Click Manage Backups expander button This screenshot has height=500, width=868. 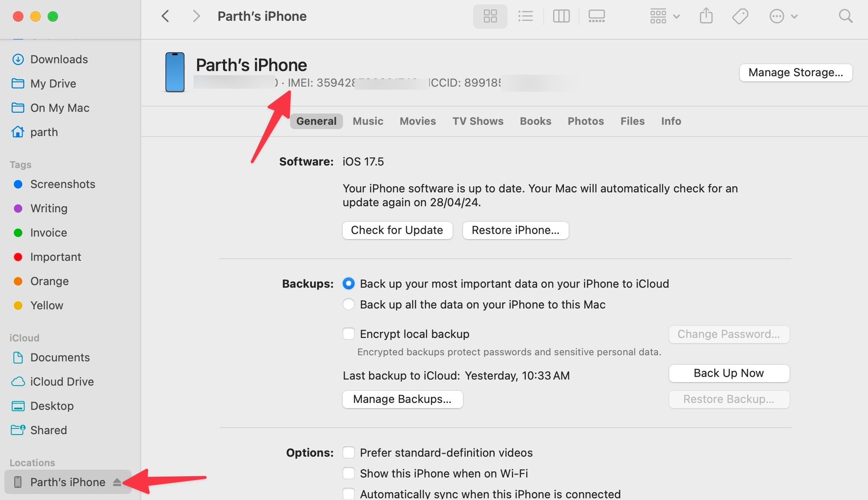(402, 399)
